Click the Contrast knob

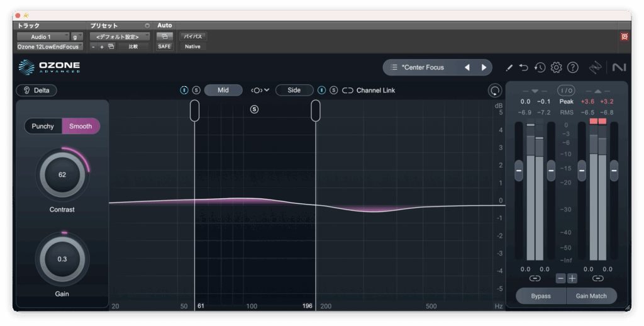tap(62, 174)
